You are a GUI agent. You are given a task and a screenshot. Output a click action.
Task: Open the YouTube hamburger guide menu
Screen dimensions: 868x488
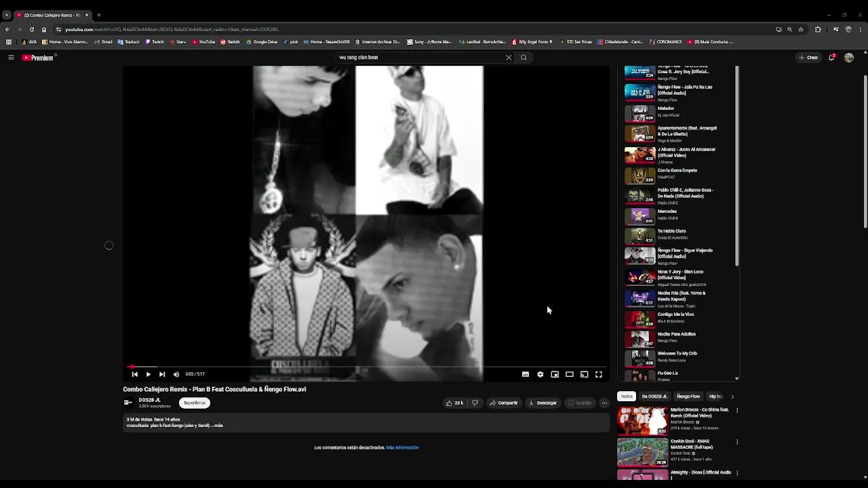point(11,58)
